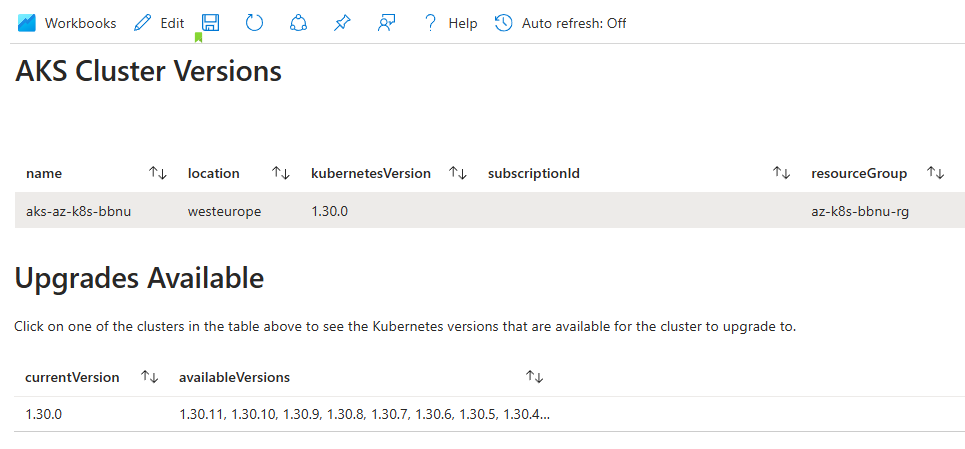Save the workbook using the floppy disk icon
Viewport: 965px width, 449px height.
tap(210, 23)
